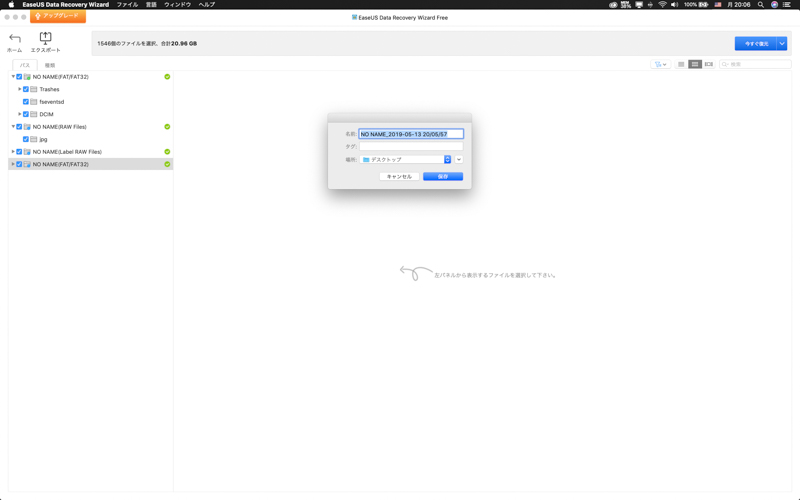800x500 pixels.
Task: Click the NO NAME(RAW Files) drive icon
Action: tap(27, 127)
